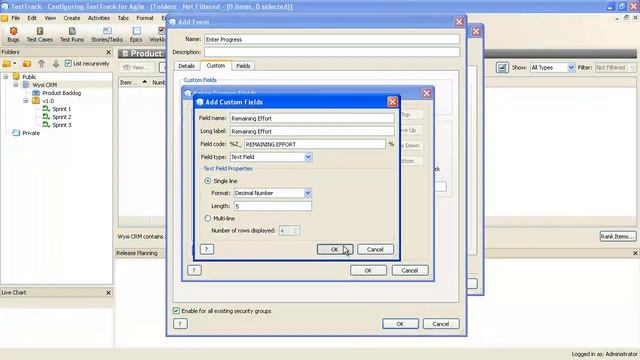The width and height of the screenshot is (640, 360).
Task: Click the Field code input
Action: tap(314, 144)
